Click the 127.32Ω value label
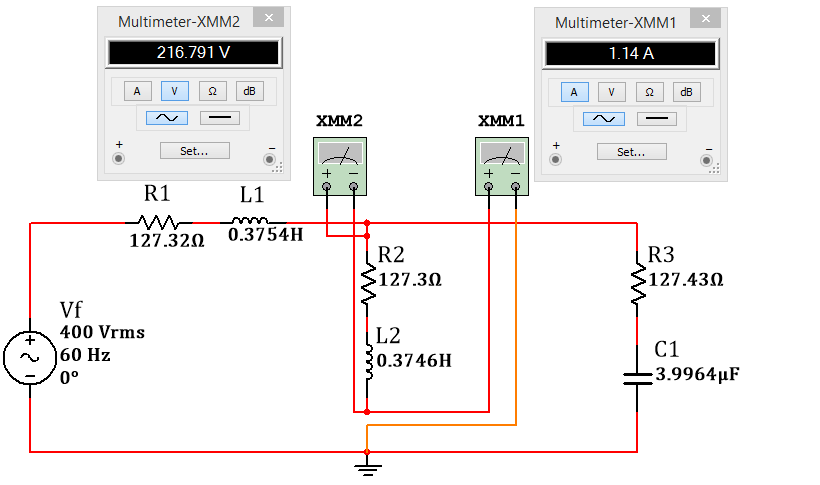 167,241
